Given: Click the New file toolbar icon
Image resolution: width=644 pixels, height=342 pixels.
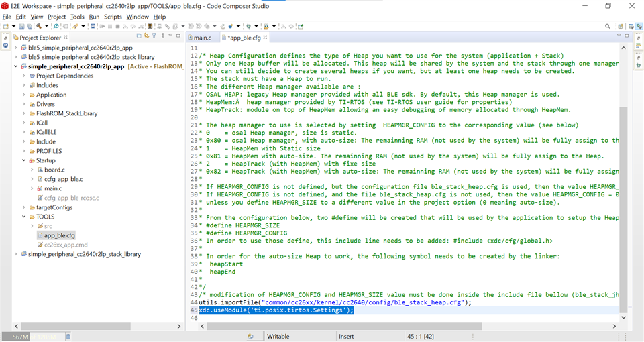Looking at the screenshot, I should point(6,26).
